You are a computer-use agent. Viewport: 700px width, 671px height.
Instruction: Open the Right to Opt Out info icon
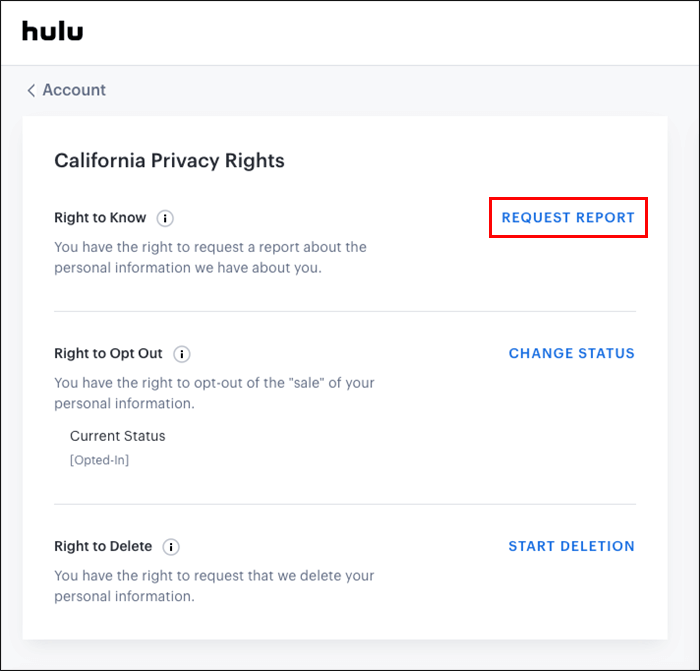181,354
